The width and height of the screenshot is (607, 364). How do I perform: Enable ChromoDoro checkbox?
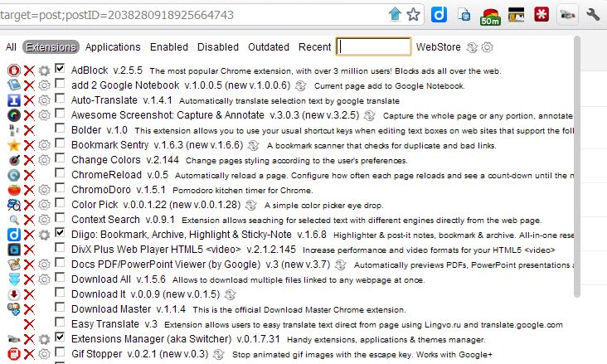[60, 188]
